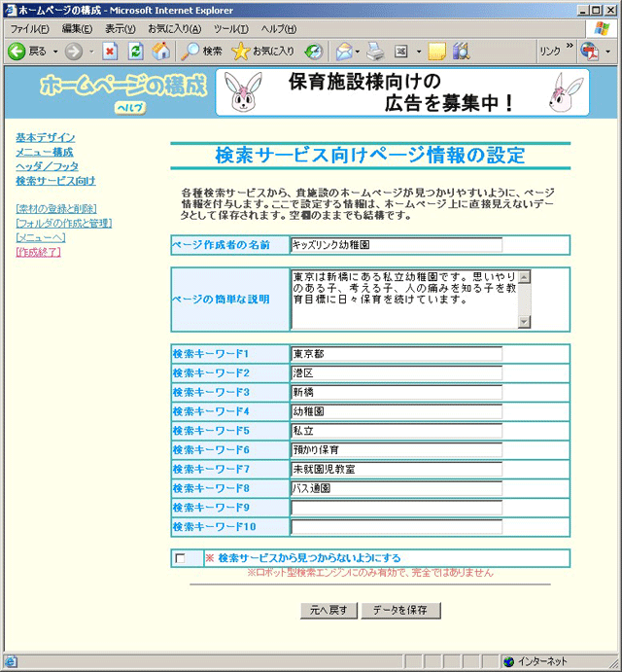
Task: Click the 基本デザイン link
Action: click(x=46, y=137)
